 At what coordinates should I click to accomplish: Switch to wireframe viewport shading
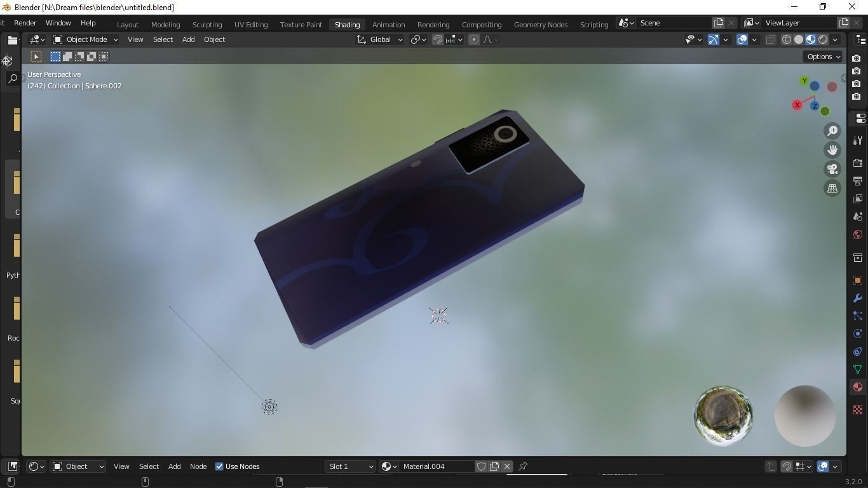point(787,39)
